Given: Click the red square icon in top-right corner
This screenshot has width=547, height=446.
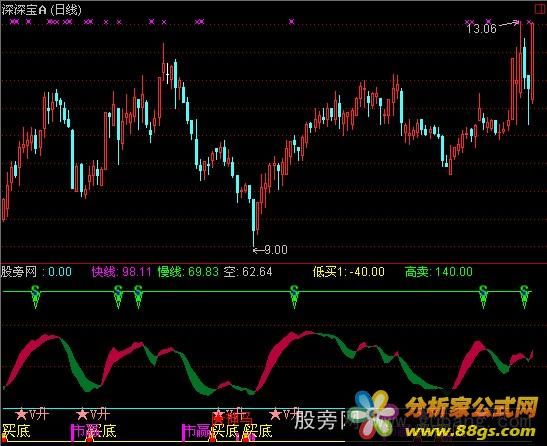Looking at the screenshot, I should 540,9.
